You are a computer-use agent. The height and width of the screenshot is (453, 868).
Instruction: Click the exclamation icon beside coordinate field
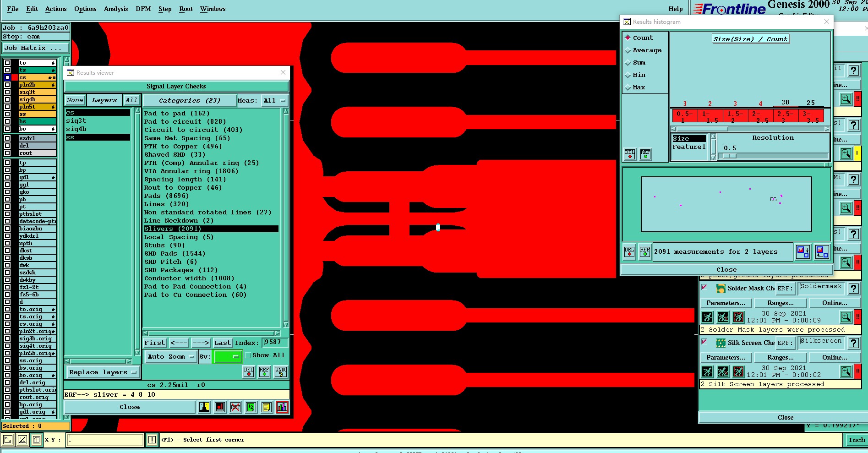click(152, 440)
